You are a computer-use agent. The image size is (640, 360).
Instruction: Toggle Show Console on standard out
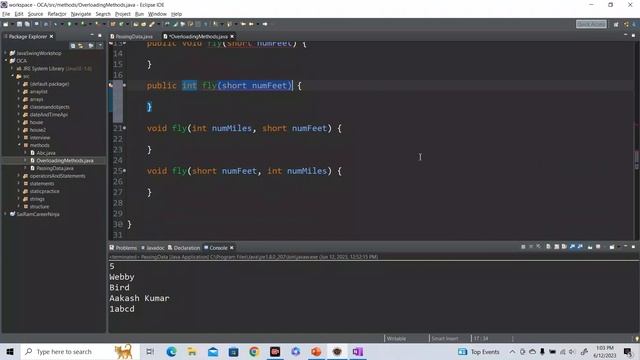[x=572, y=247]
